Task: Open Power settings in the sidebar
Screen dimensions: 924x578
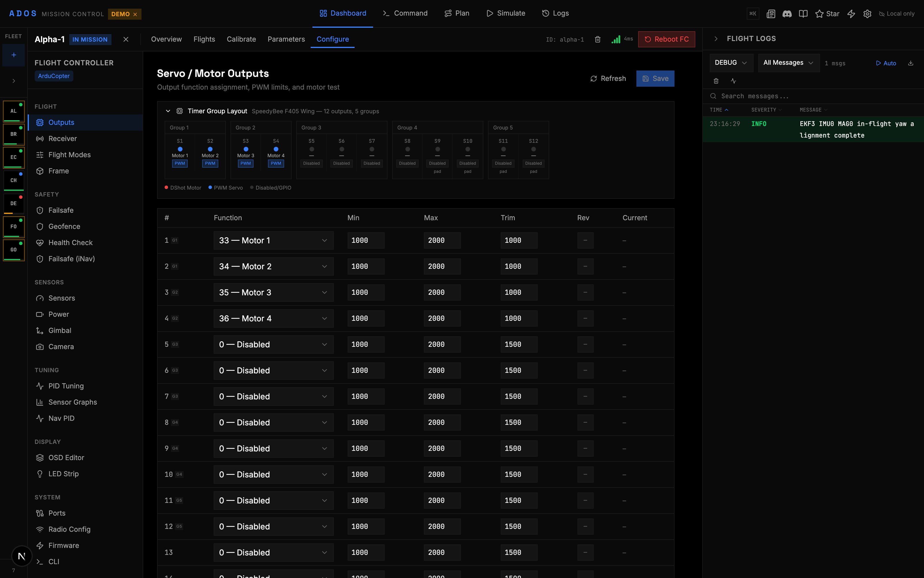Action: (x=85, y=314)
